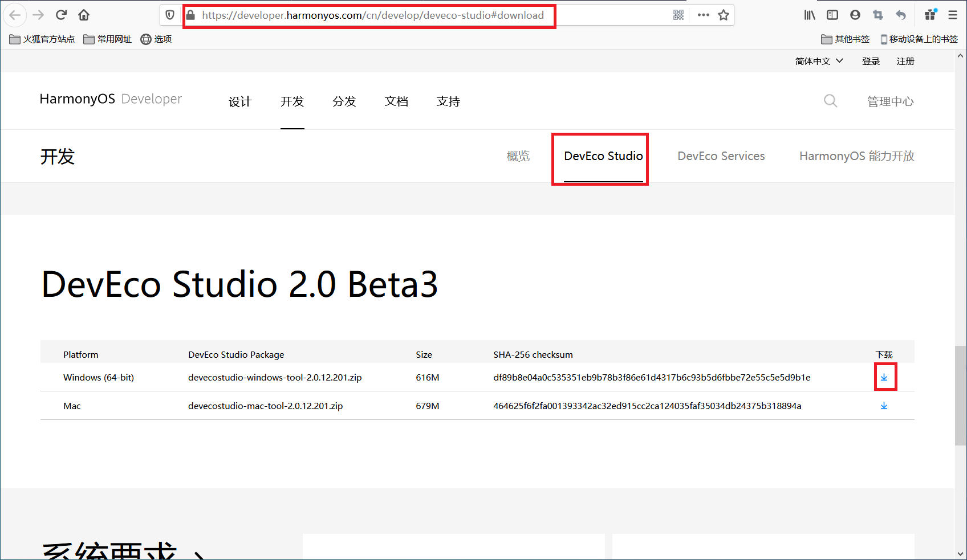Click the Windows SHA-256 checksum starting df89b8e0

coord(652,377)
